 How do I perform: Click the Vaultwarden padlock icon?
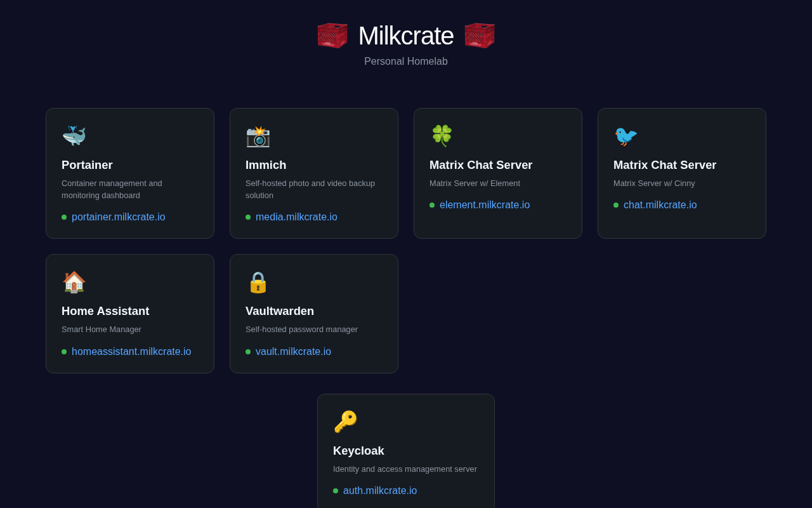(258, 282)
